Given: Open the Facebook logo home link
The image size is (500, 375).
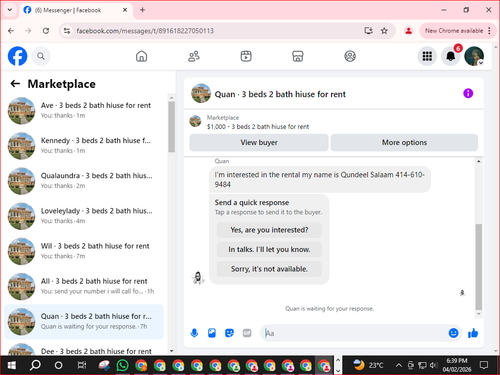Looking at the screenshot, I should point(17,56).
